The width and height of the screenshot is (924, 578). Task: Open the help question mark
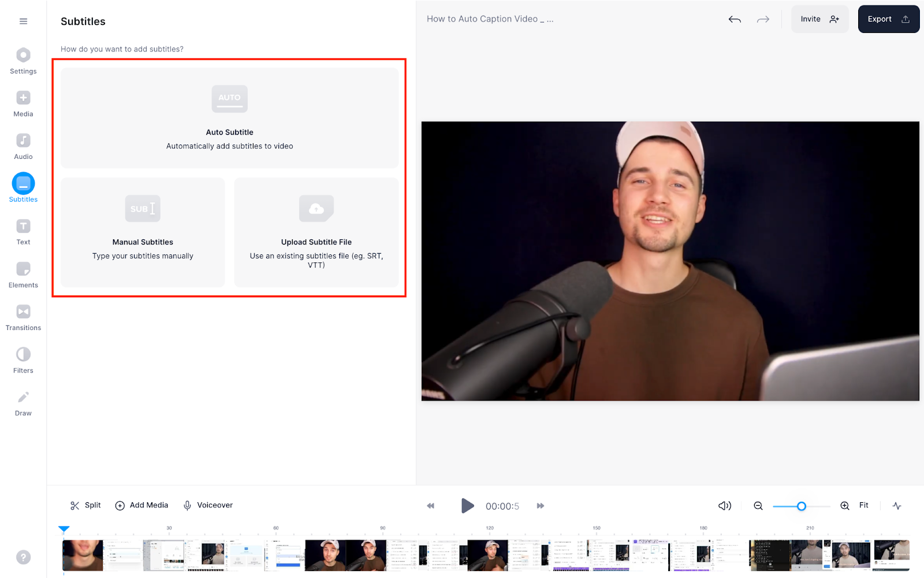click(23, 557)
